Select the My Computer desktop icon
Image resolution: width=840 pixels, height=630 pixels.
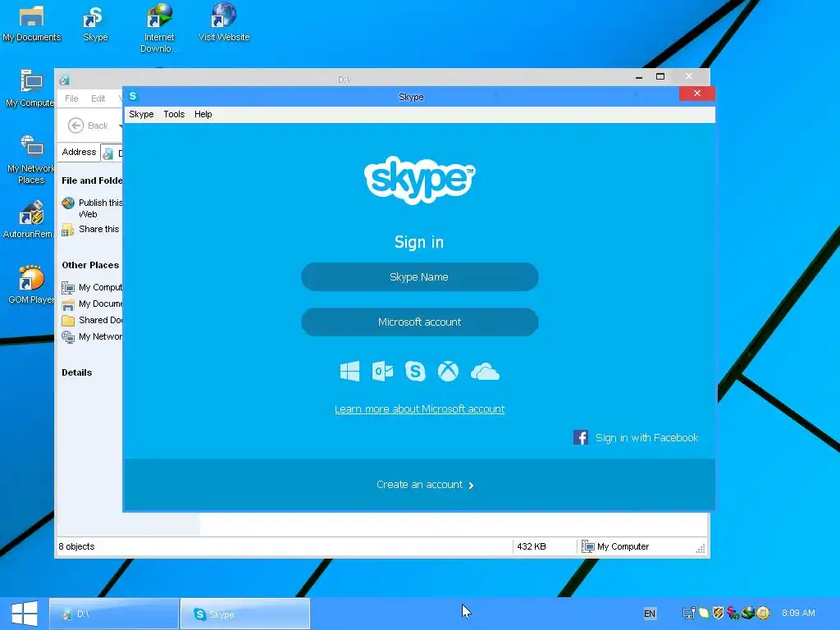[x=30, y=89]
